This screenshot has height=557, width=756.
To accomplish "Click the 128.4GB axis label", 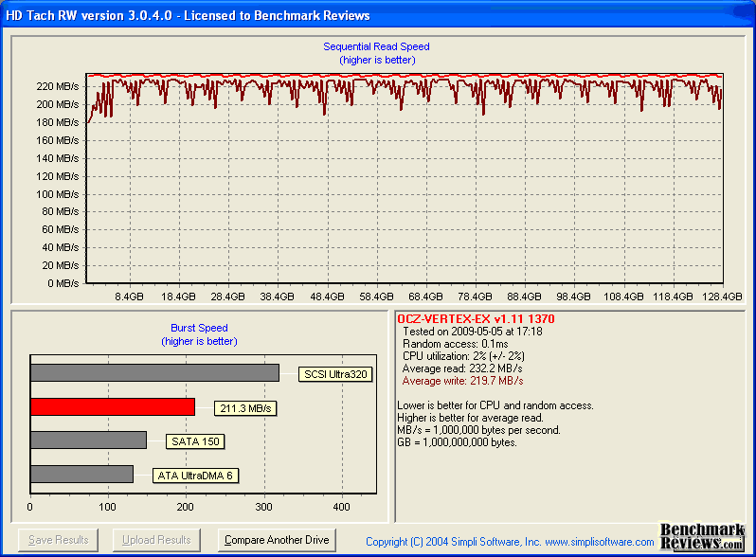I will click(x=722, y=296).
